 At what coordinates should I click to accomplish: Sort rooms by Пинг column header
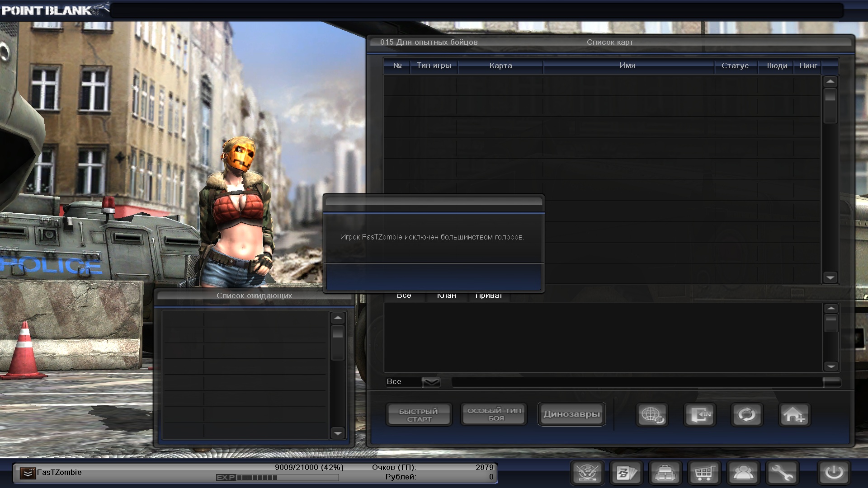(808, 66)
